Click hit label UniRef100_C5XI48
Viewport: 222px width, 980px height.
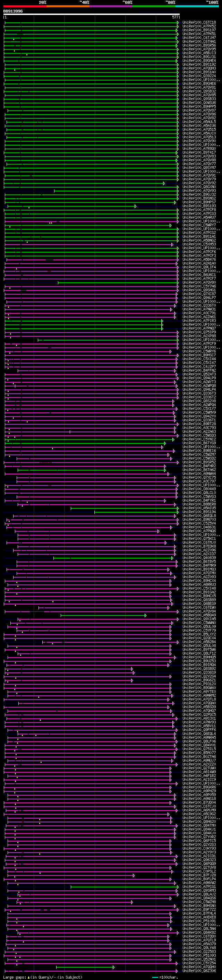click(x=199, y=588)
